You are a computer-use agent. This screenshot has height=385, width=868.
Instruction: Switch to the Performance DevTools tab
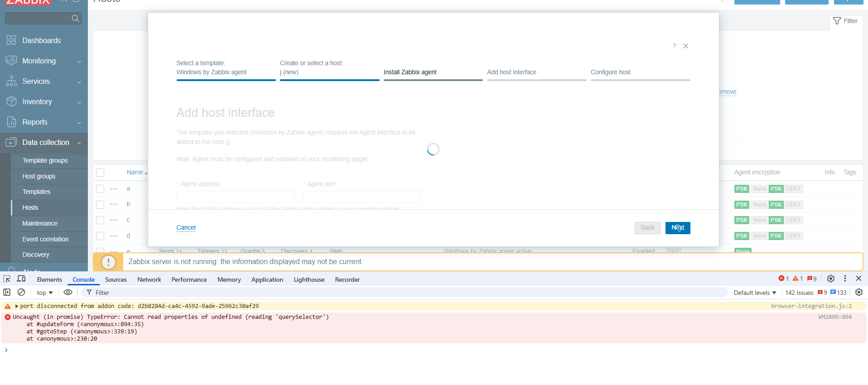coord(189,279)
